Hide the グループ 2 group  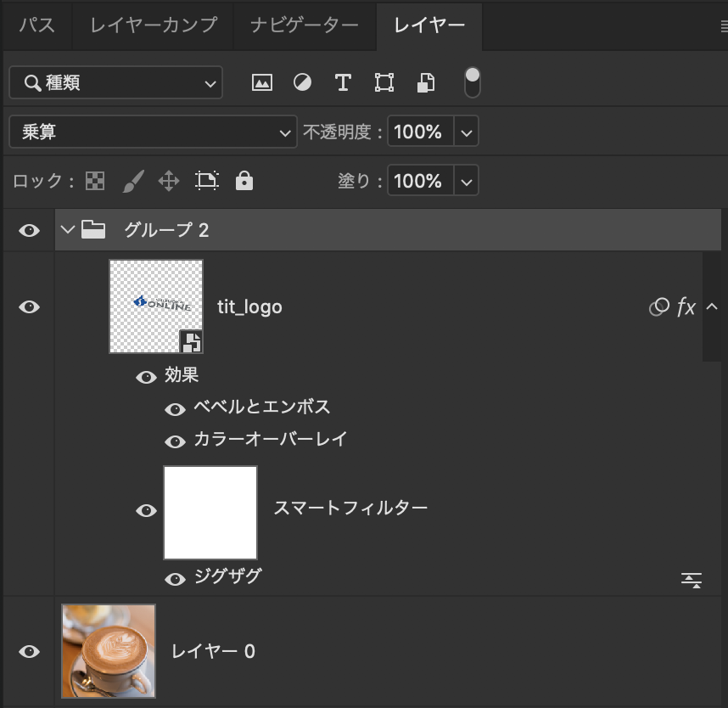pyautogui.click(x=29, y=230)
